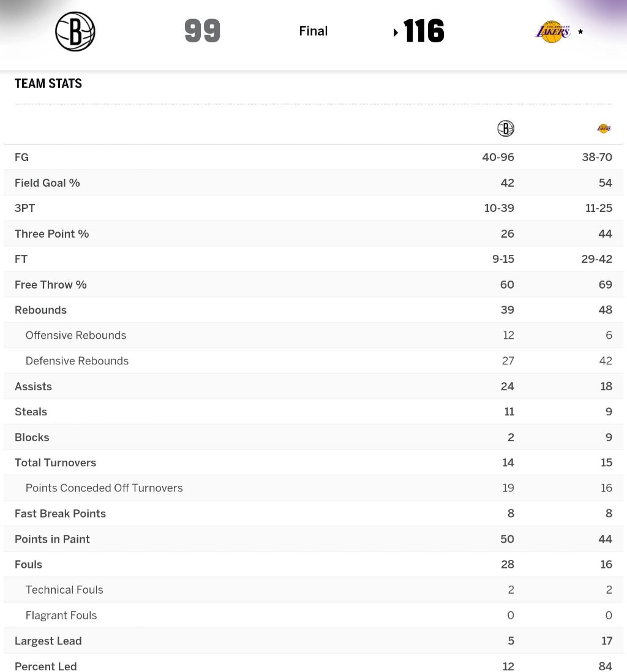This screenshot has width=627, height=672.
Task: Select the Nets logo column header in table
Action: click(506, 129)
